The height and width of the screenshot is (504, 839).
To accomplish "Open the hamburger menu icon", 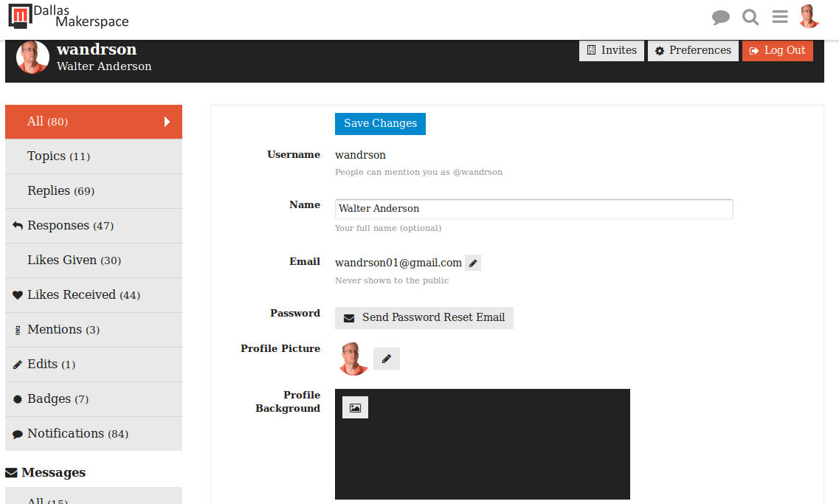I will tap(780, 16).
